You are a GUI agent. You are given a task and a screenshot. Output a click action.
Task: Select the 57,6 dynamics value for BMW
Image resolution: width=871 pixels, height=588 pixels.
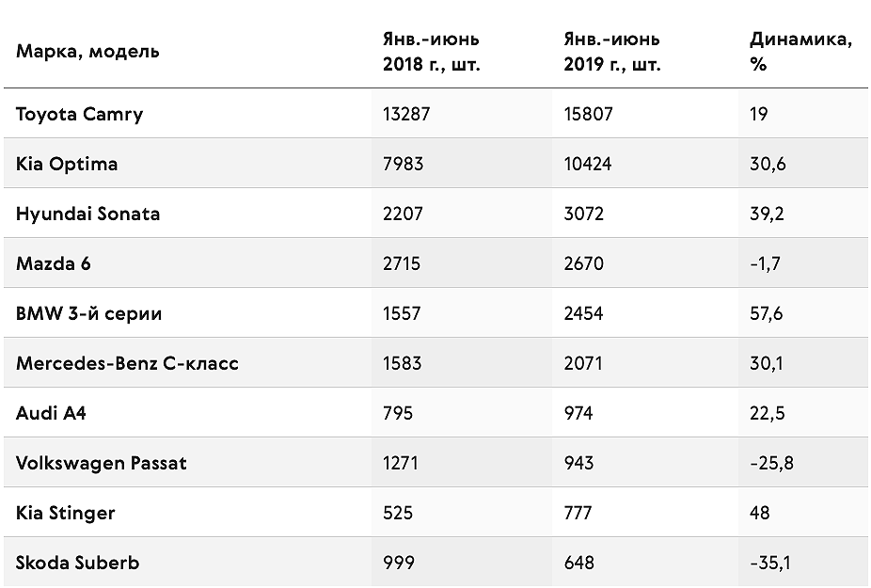(766, 314)
